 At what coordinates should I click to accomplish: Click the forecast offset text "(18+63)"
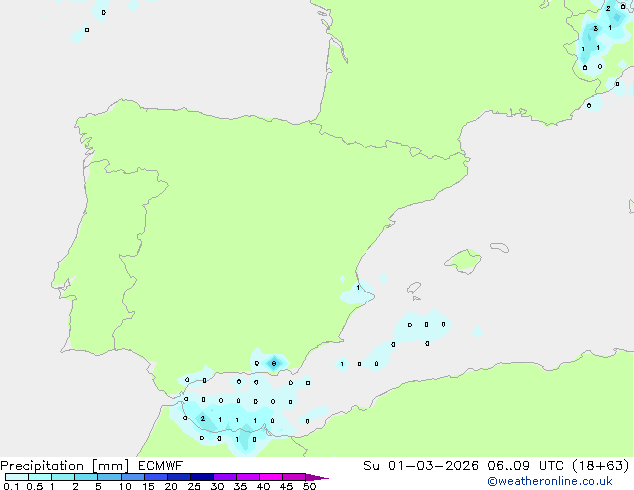(x=601, y=466)
